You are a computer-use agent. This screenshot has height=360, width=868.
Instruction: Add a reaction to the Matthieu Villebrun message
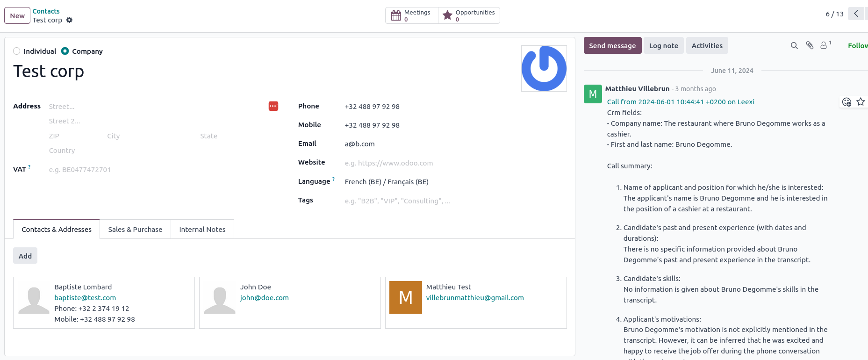846,102
